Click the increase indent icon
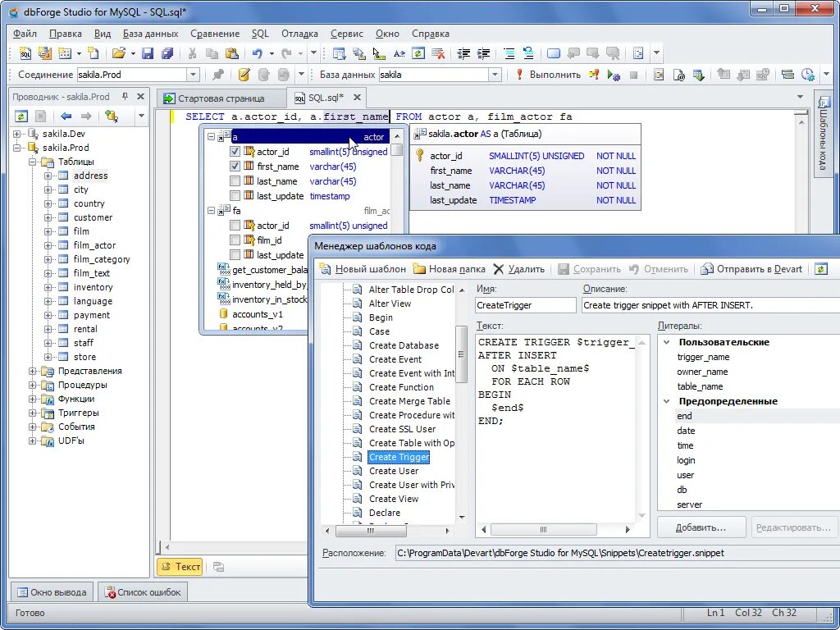 point(484,53)
